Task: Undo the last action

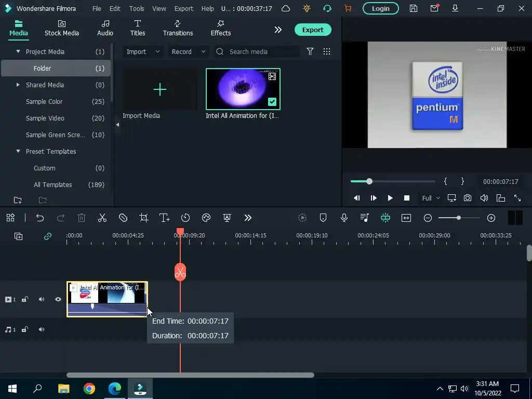Action: point(40,218)
